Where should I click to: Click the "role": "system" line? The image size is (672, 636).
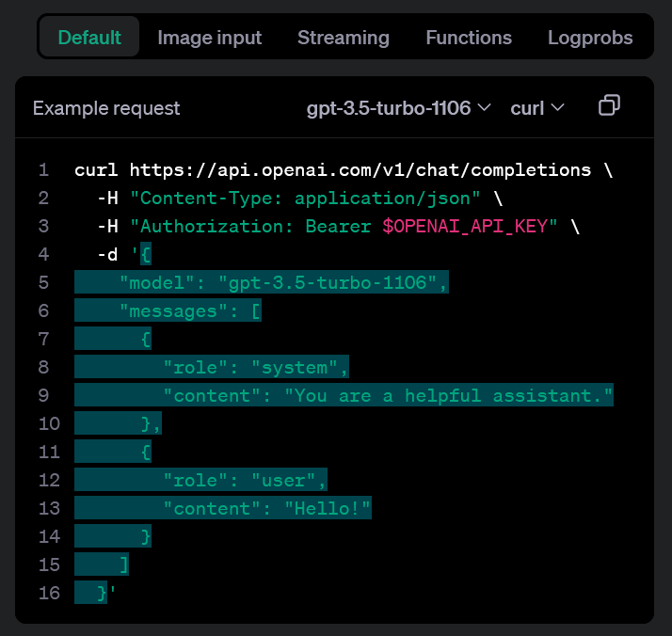[256, 368]
